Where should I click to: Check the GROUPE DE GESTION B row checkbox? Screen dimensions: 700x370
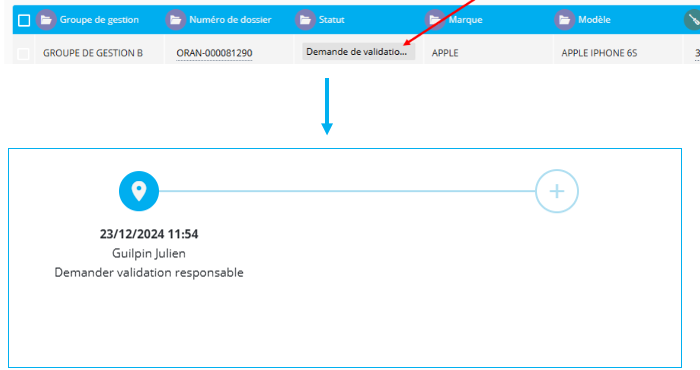(x=23, y=54)
